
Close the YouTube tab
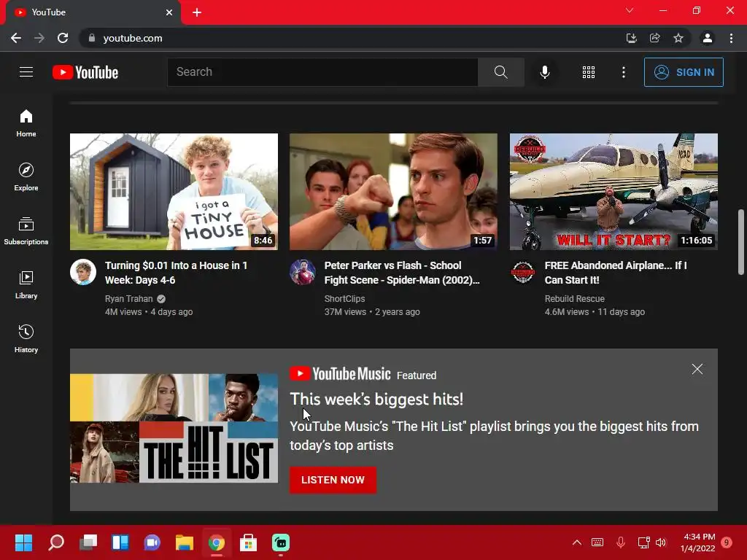point(169,12)
